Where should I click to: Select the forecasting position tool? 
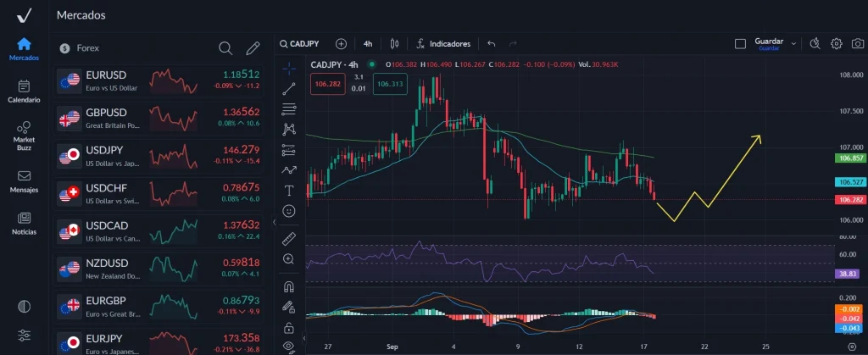point(289,150)
